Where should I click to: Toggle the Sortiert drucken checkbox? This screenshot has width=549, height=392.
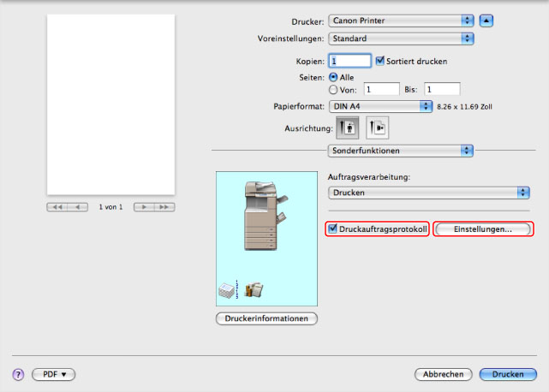381,61
